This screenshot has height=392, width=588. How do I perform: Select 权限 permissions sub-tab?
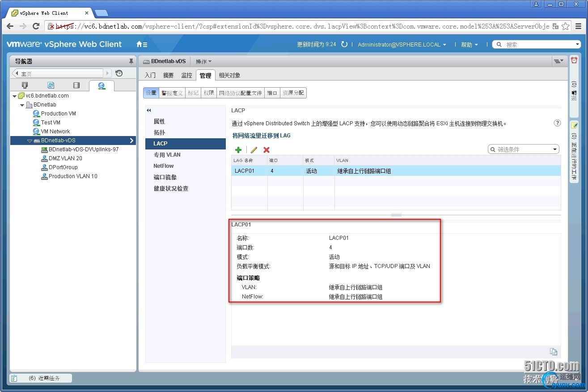click(209, 93)
